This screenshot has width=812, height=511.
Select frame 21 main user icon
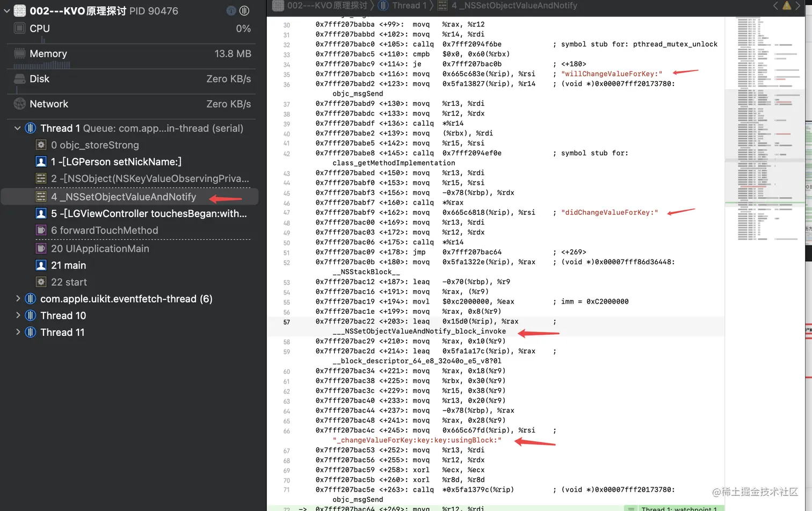tap(41, 265)
